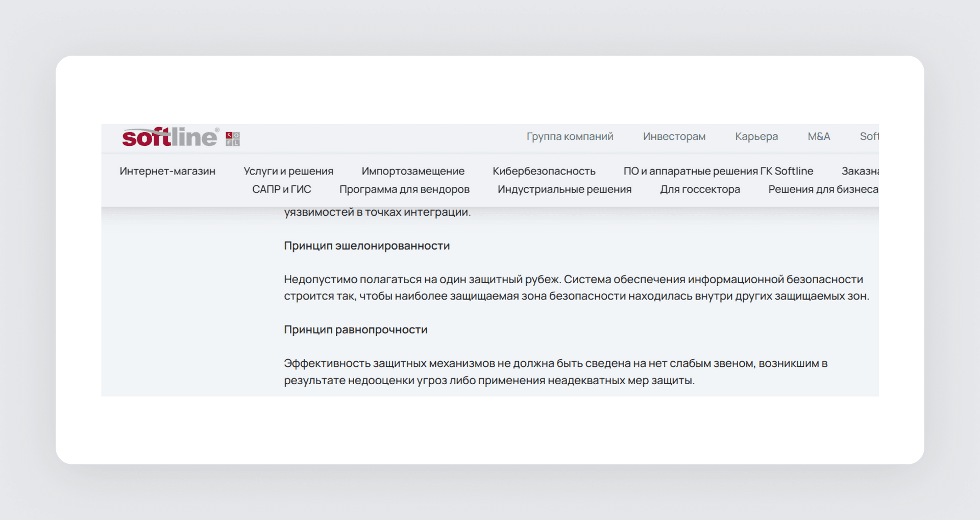Click the Принцип эшелонированности heading

point(366,246)
